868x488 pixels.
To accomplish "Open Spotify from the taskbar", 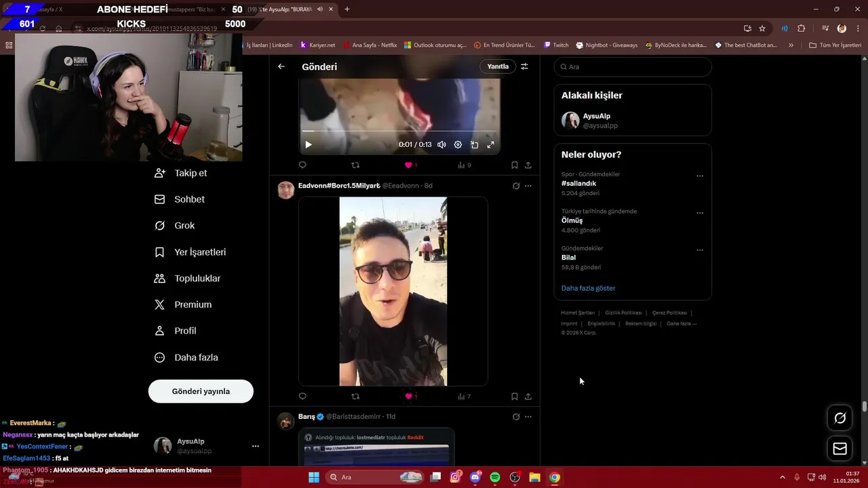I will point(495,477).
